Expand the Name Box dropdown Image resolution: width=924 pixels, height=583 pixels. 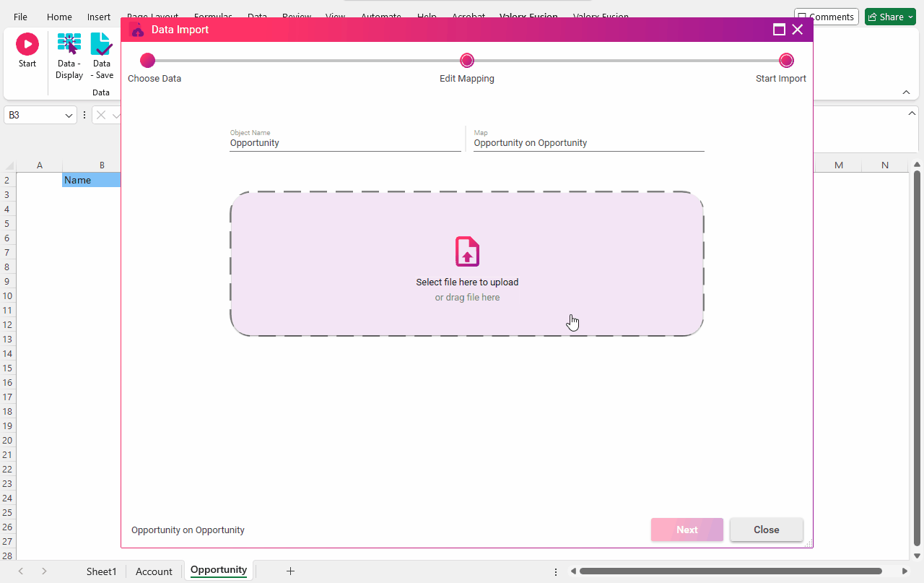[69, 116]
